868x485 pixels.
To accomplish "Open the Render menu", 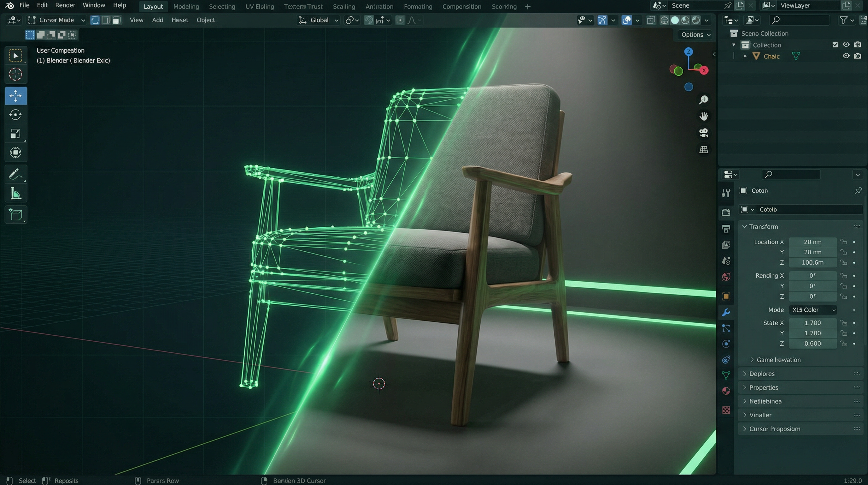I will click(65, 5).
